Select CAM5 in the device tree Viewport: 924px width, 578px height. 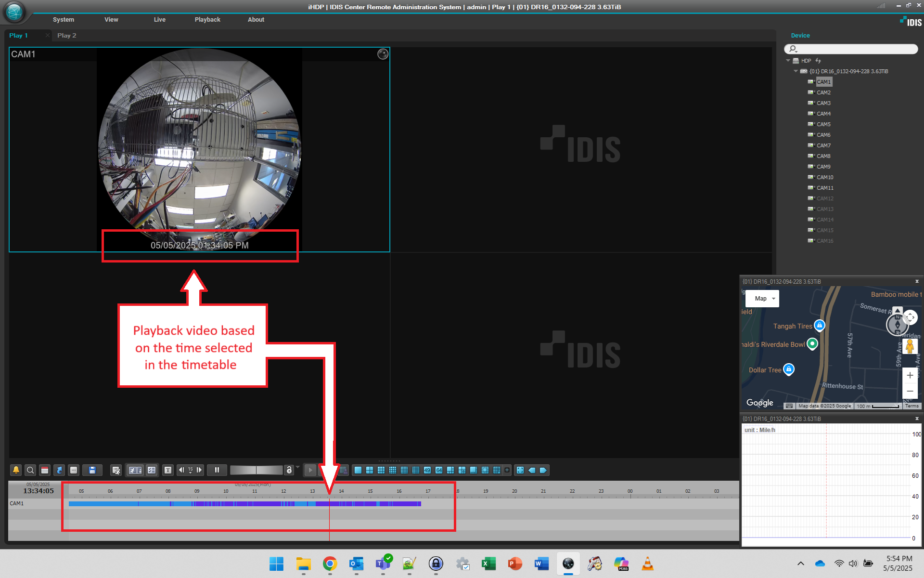pyautogui.click(x=823, y=124)
